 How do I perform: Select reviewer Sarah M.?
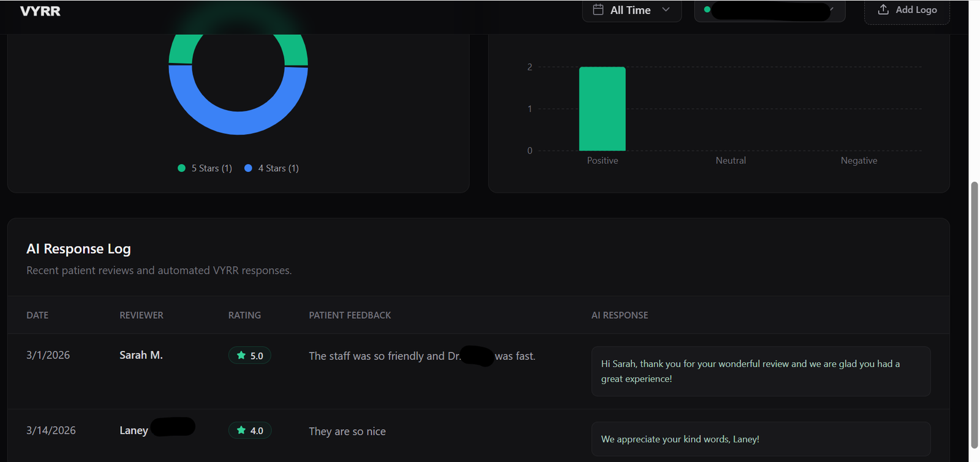141,356
